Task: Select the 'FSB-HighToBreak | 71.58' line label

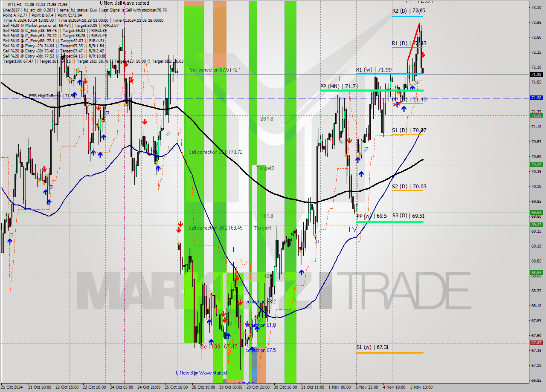Action: click(52, 96)
